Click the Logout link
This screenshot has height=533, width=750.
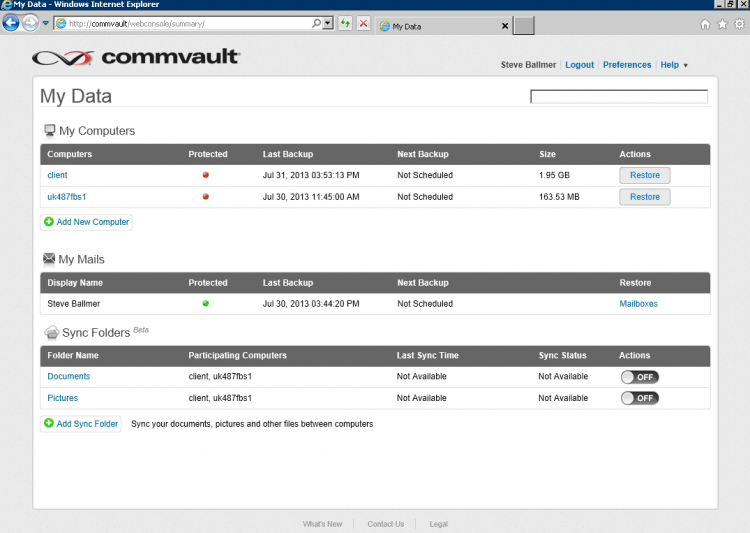tap(579, 65)
